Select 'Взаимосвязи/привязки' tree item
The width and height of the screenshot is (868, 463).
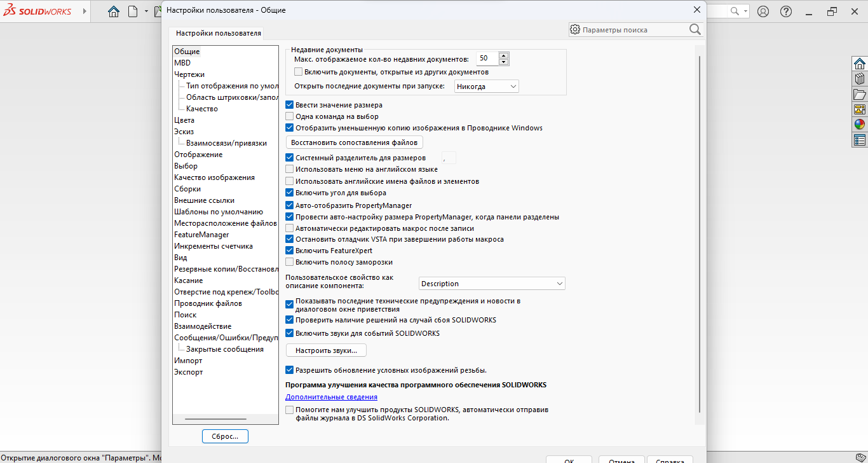[x=226, y=143]
